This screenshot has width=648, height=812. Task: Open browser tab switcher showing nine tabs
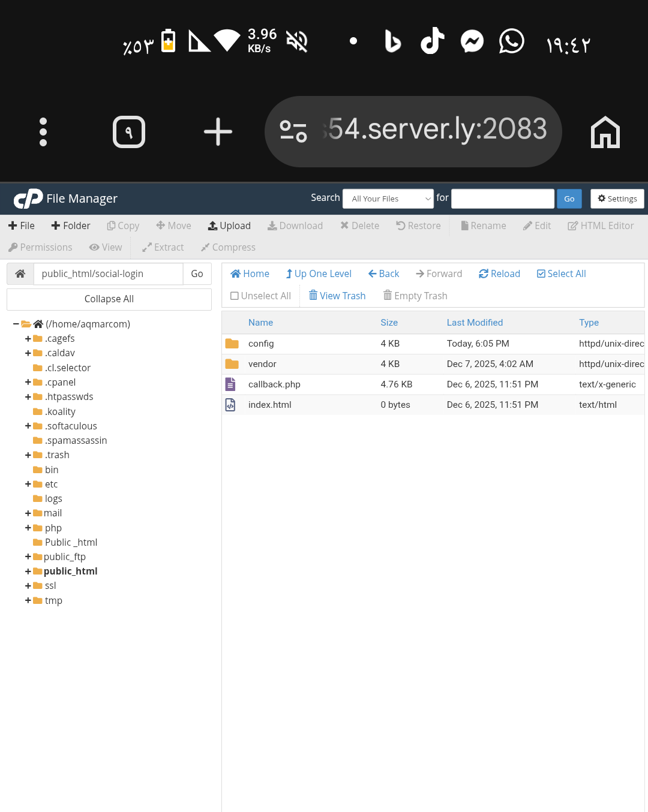point(129,132)
